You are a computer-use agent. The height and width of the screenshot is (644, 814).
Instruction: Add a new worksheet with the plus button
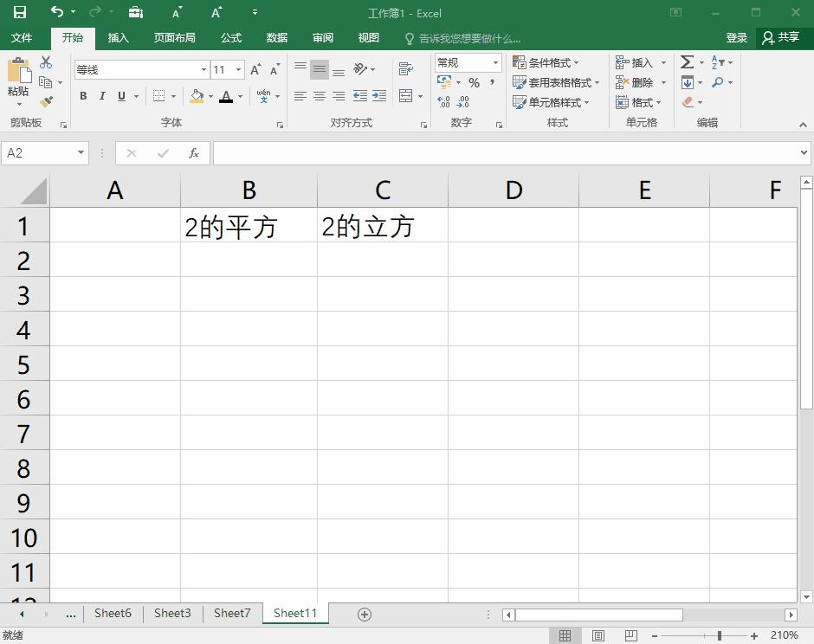tap(364, 613)
